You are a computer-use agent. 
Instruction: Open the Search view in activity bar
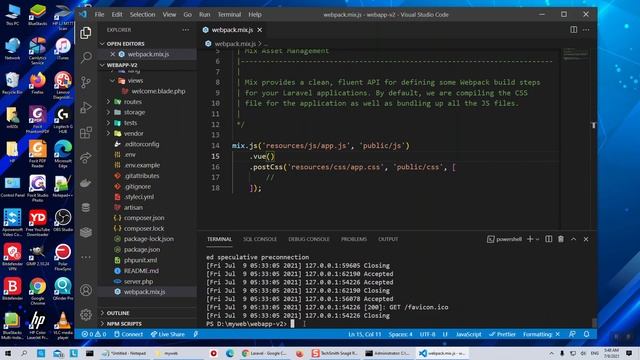(x=86, y=58)
